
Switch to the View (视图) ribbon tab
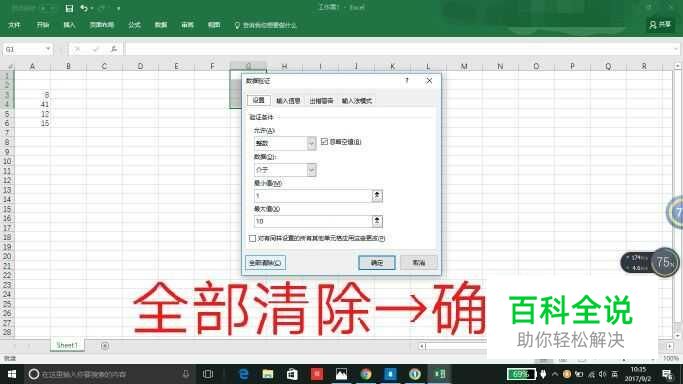[x=213, y=25]
